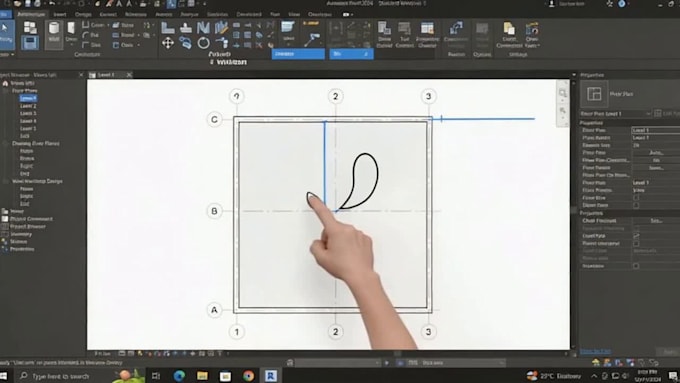
Task: Open Microsoft Edge from the taskbar
Action: (x=179, y=376)
